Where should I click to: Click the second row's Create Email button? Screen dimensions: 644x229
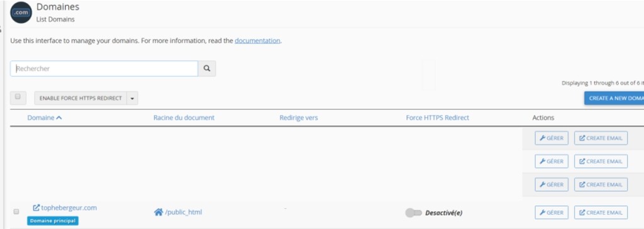point(601,161)
